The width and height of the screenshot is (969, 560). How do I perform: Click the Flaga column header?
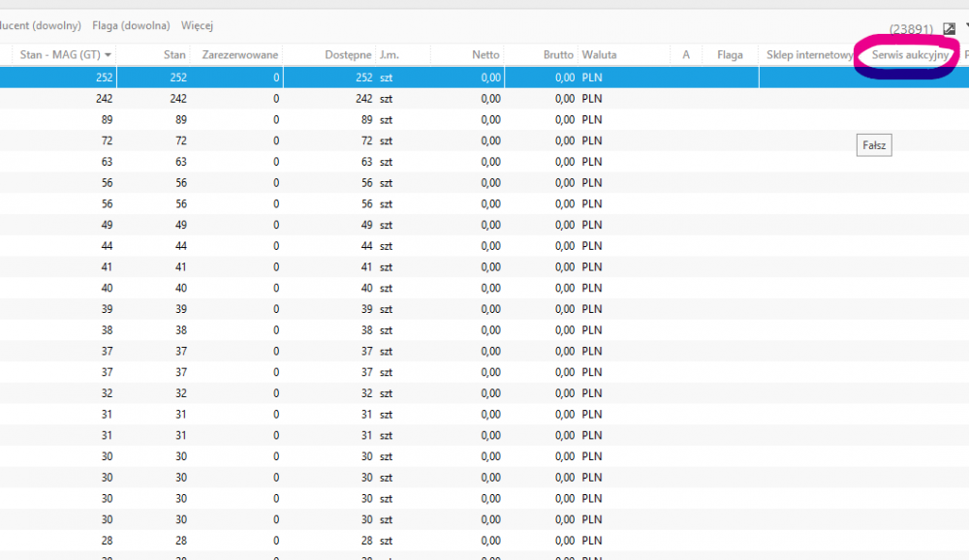click(x=730, y=55)
